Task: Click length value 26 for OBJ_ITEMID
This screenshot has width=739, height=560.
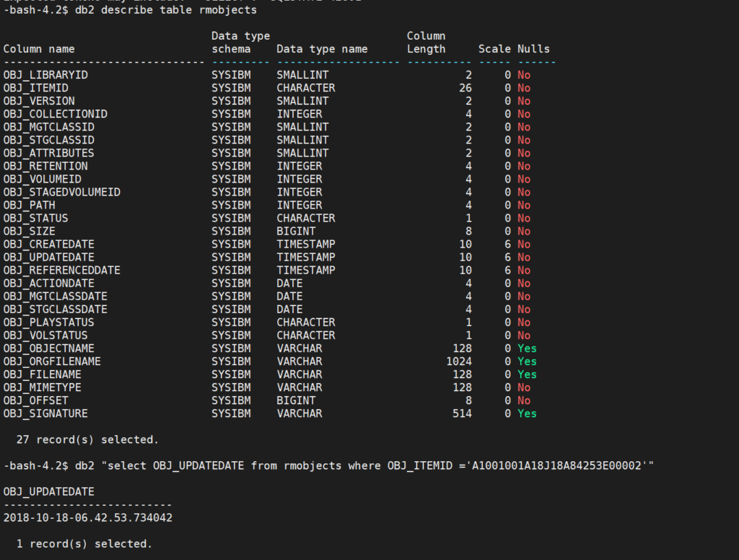Action: point(465,88)
